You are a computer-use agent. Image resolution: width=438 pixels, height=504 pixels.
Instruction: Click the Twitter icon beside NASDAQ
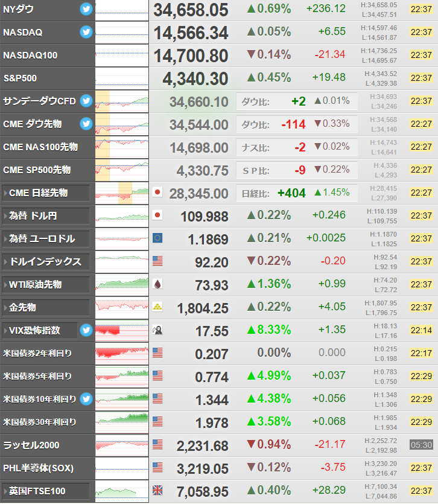86,32
